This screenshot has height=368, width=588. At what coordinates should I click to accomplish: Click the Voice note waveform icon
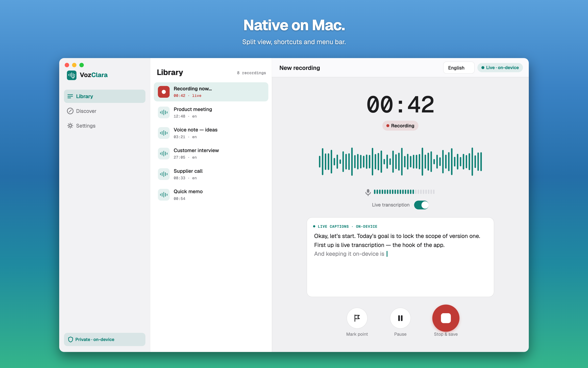pos(164,133)
